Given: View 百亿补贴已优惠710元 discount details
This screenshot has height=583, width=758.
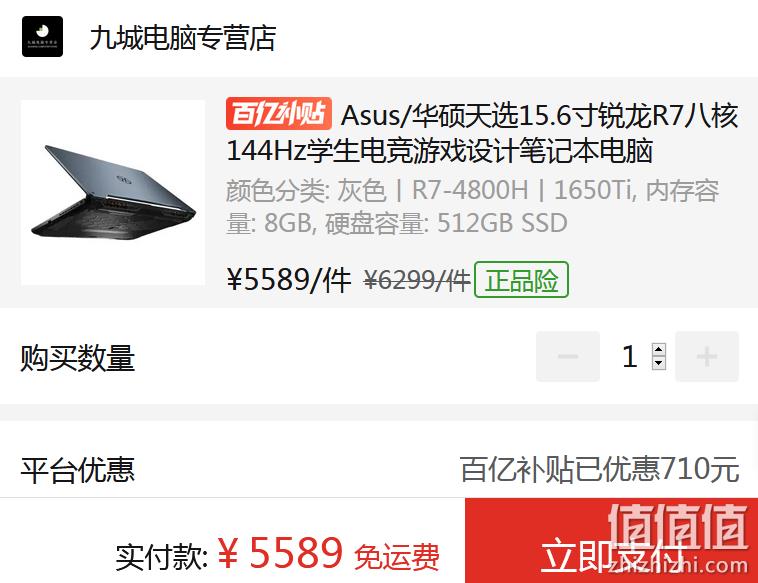Looking at the screenshot, I should pos(599,469).
